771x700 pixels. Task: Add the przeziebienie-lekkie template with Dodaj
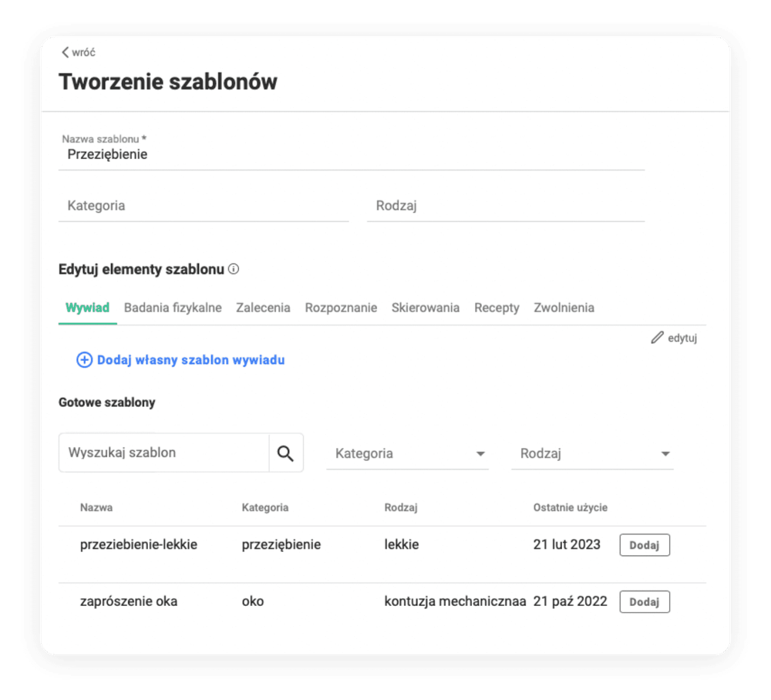click(644, 545)
